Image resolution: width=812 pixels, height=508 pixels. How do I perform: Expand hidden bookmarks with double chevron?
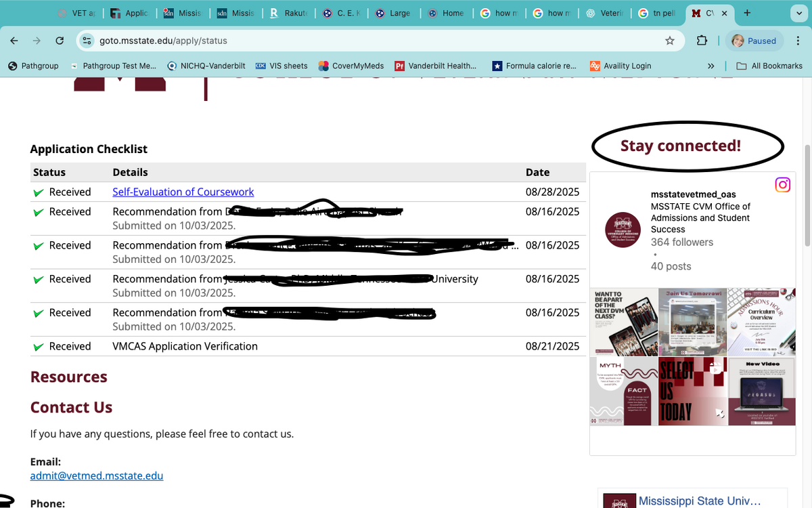pos(710,66)
